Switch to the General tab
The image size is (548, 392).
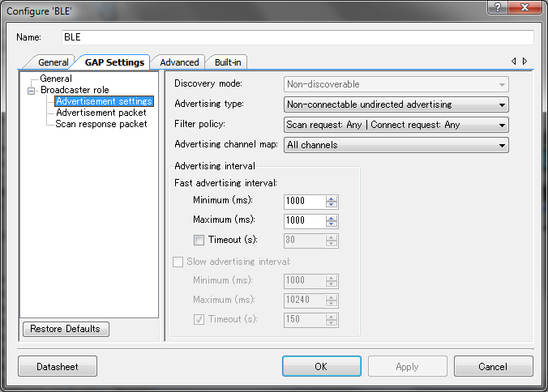(x=54, y=62)
